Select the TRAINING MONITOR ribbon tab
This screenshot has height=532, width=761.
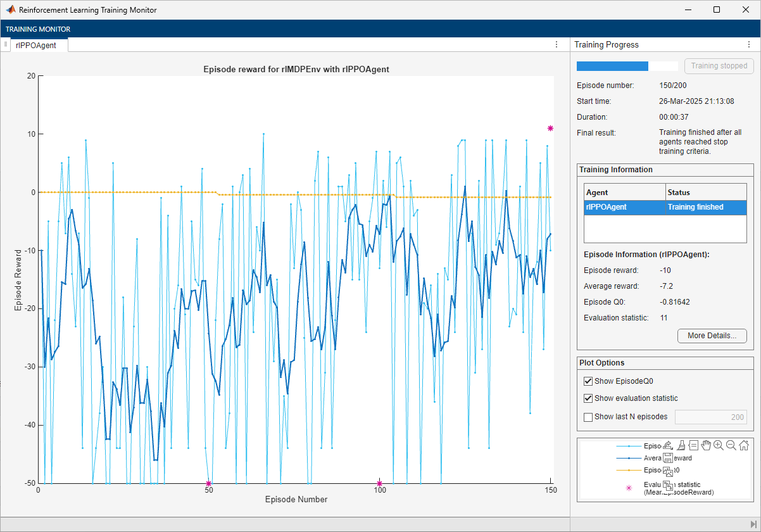(38, 29)
